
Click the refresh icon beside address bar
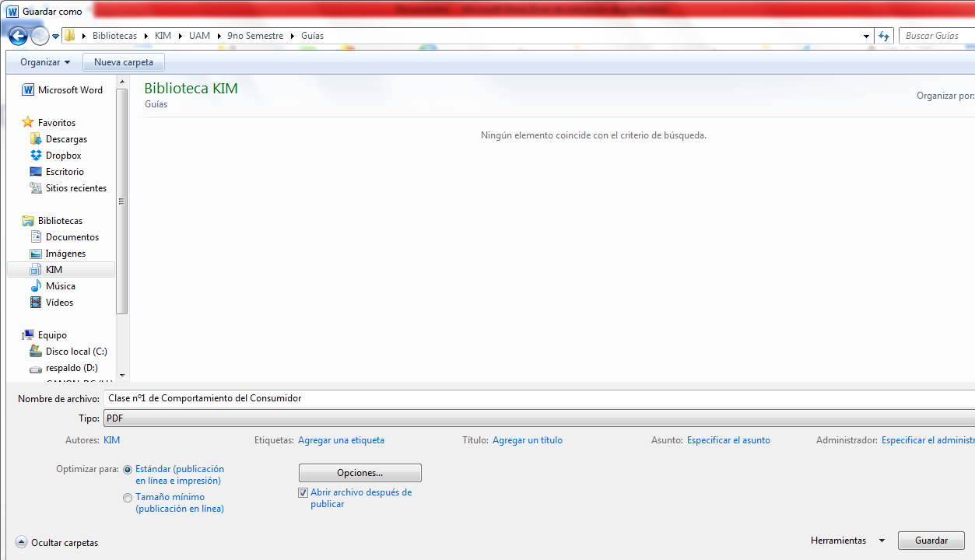click(884, 36)
